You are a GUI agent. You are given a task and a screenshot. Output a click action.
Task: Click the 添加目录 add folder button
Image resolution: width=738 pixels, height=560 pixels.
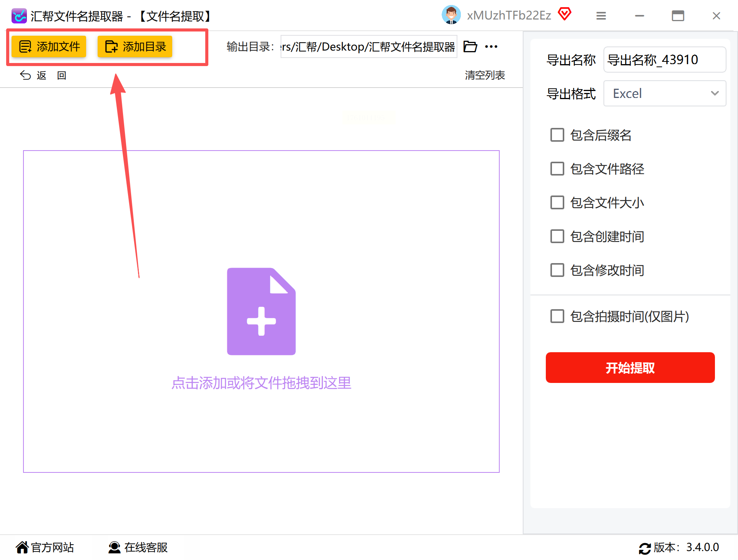(x=135, y=46)
